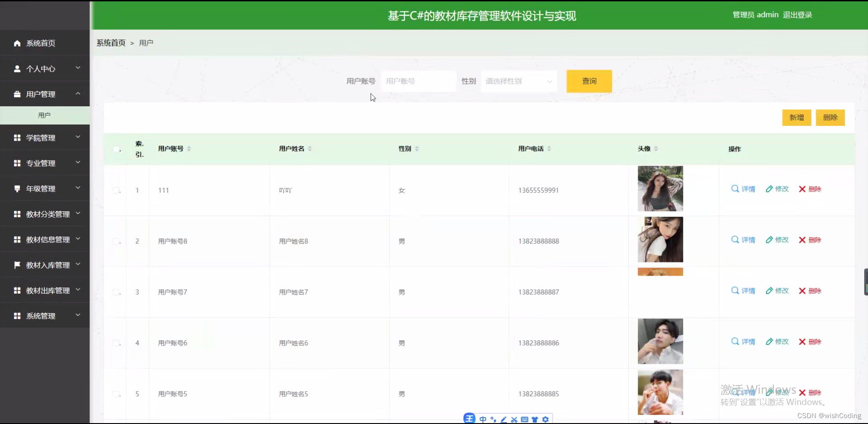The width and height of the screenshot is (868, 424).
Task: Select 用户 submenu item in sidebar
Action: pyautogui.click(x=44, y=115)
